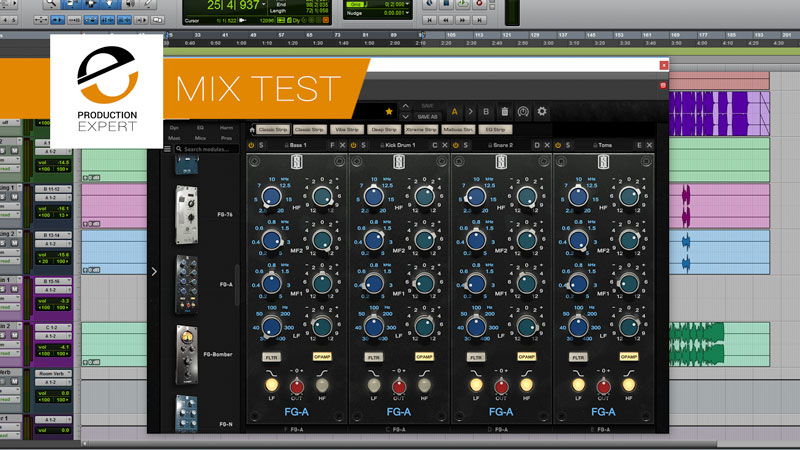Click the trash delete icon
Viewport: 800px width, 450px height.
point(504,111)
